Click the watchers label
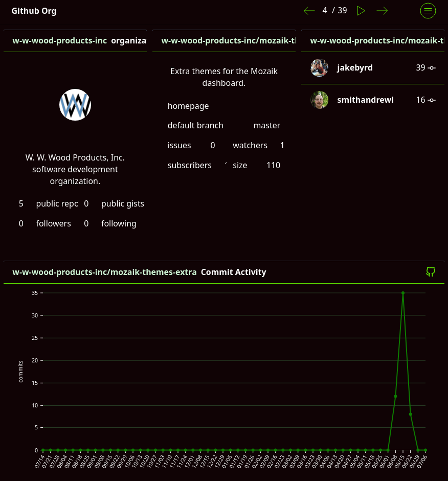The image size is (448, 481). coord(250,145)
